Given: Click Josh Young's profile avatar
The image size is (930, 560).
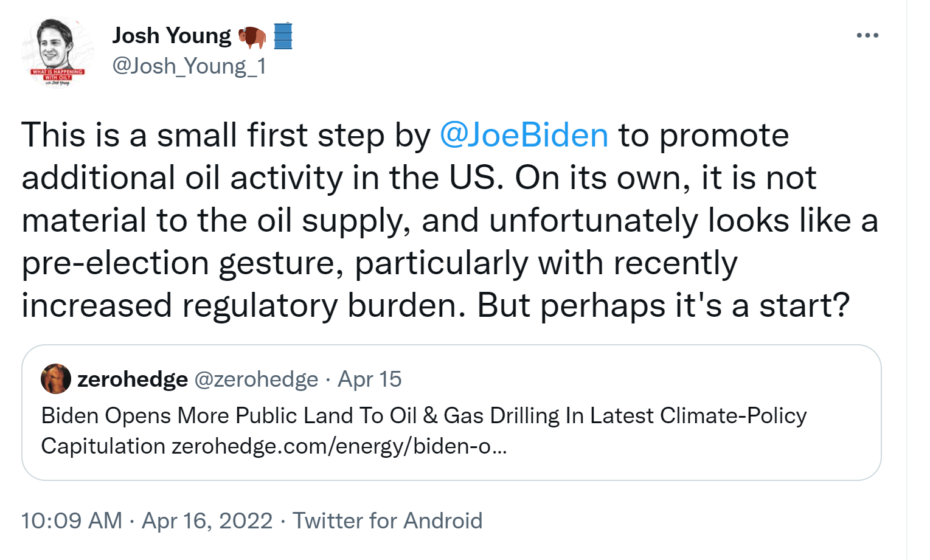Looking at the screenshot, I should [x=56, y=52].
